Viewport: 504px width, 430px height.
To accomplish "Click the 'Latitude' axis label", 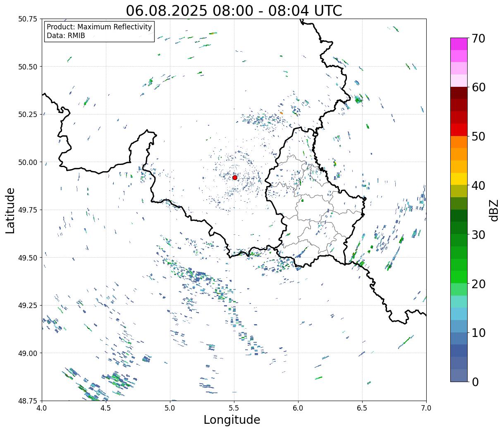I will [10, 210].
